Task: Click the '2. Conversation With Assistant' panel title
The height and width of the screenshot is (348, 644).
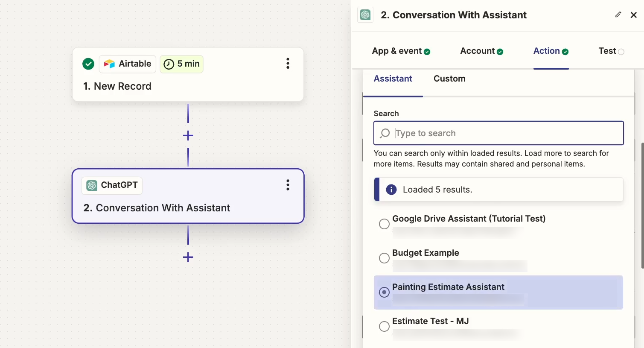Action: click(x=454, y=15)
